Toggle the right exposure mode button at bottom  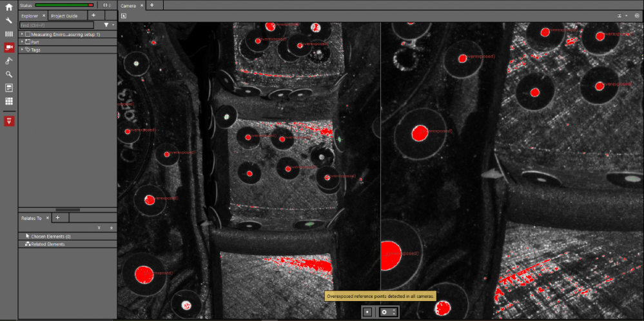389,312
